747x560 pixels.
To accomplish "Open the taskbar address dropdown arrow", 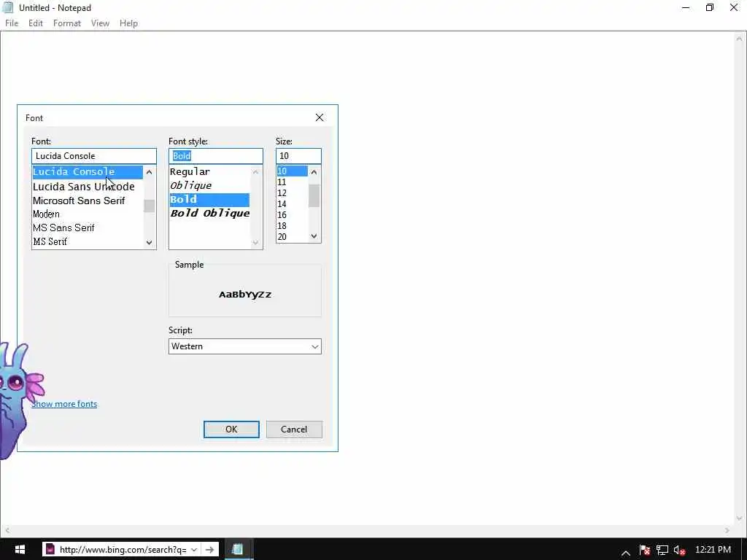I will pyautogui.click(x=194, y=550).
